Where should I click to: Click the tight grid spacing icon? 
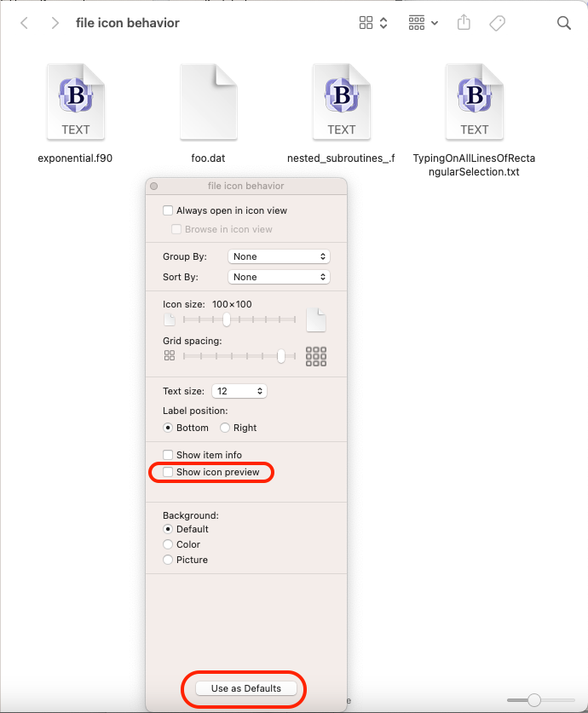170,355
